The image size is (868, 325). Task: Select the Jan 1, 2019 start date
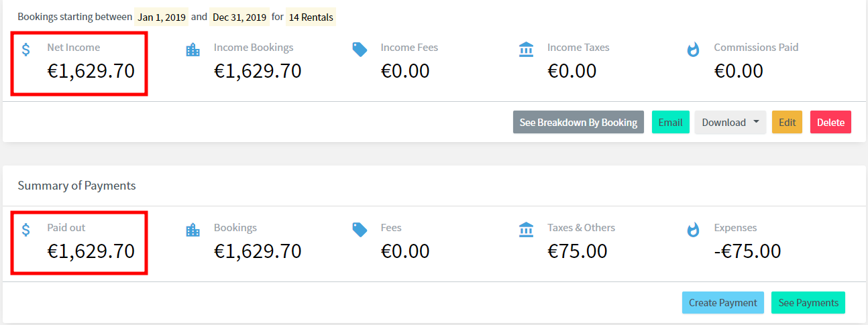tap(162, 17)
